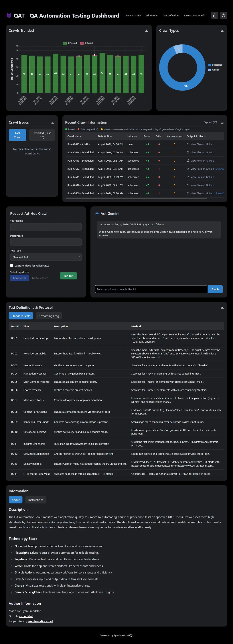Show details for Run #2609
233x644 pixels.
tap(220, 193)
